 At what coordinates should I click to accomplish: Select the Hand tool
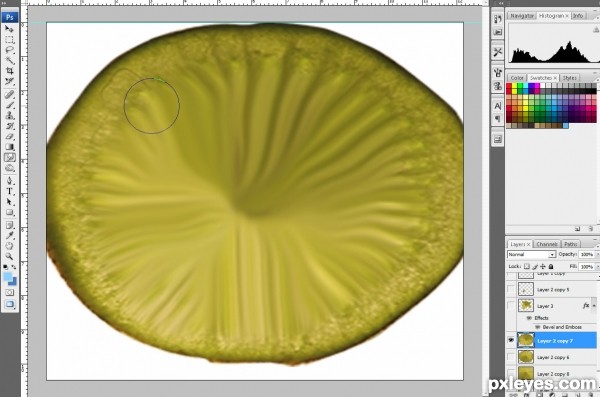10,246
